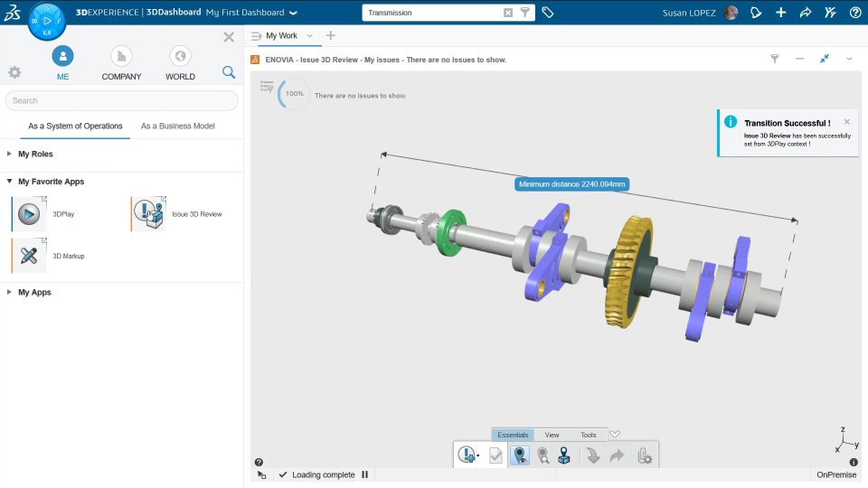Click the 100% issues progress circle
Screen dimensions: 868x488
tap(294, 94)
